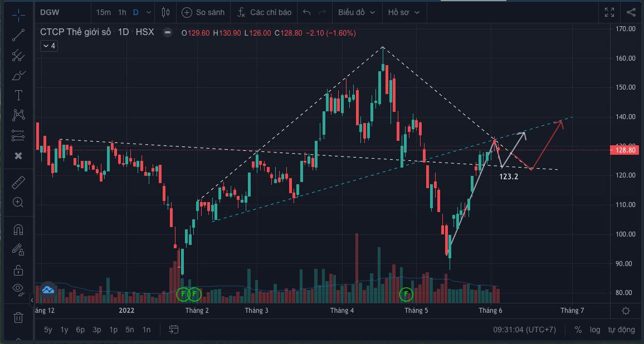Select the trend line drawing tool
The image size is (644, 344).
[18, 35]
